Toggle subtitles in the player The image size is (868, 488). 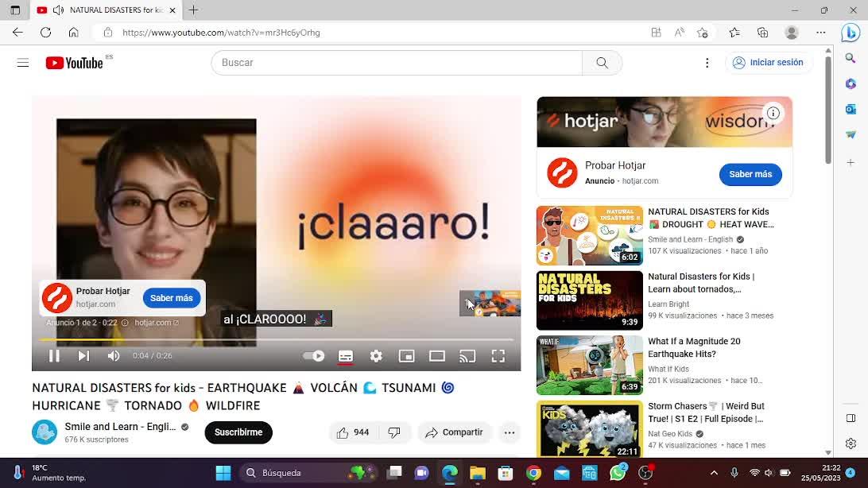click(x=346, y=356)
